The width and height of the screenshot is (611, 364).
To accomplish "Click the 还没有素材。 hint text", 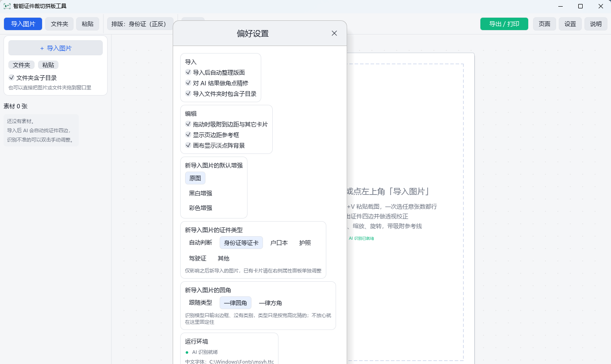I will pos(21,121).
